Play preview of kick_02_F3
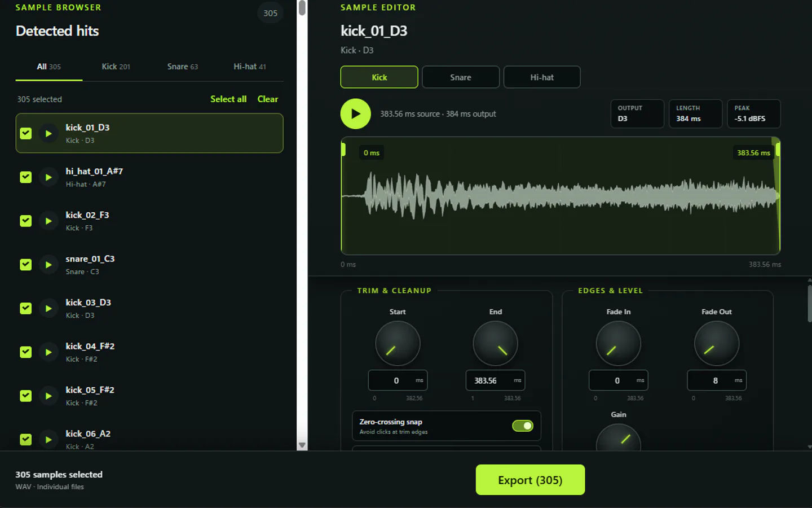 (x=48, y=221)
